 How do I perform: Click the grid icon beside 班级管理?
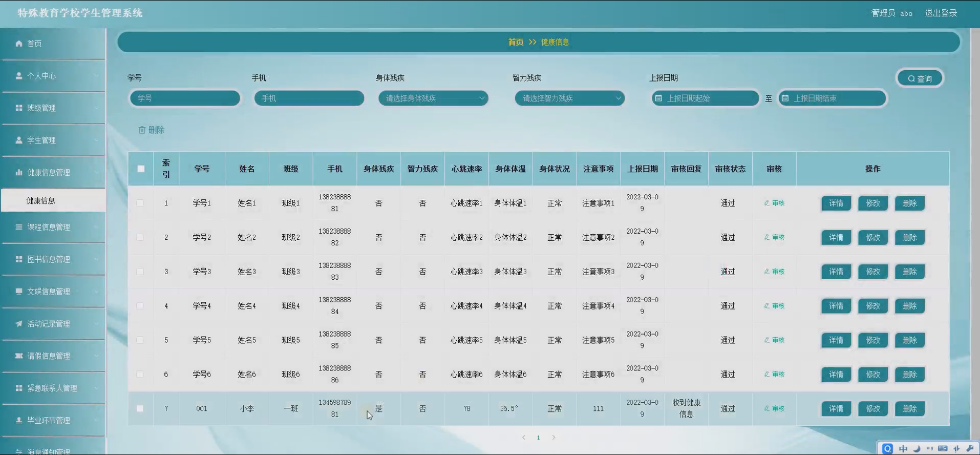click(19, 108)
